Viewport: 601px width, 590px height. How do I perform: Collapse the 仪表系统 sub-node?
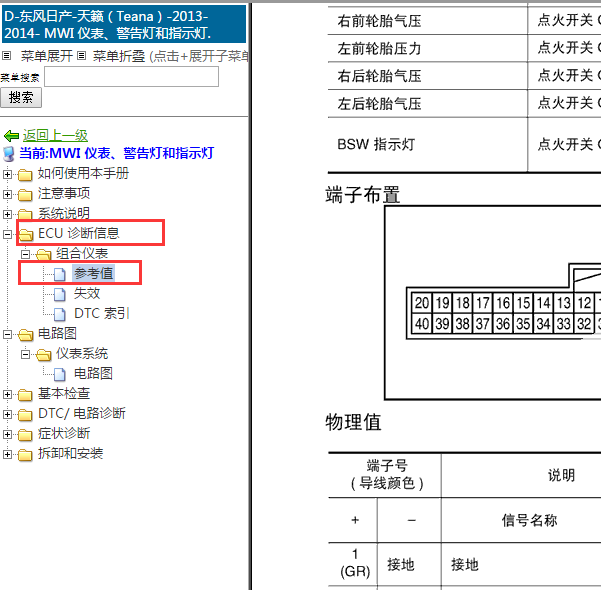pos(25,355)
